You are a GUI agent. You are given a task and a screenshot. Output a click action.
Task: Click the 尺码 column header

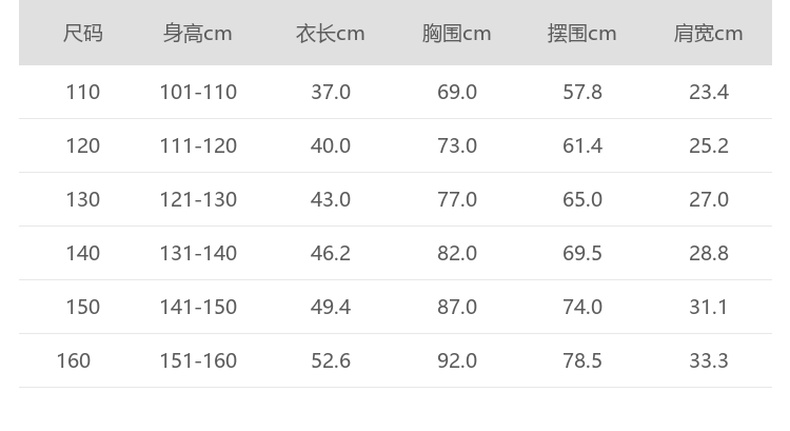[83, 34]
